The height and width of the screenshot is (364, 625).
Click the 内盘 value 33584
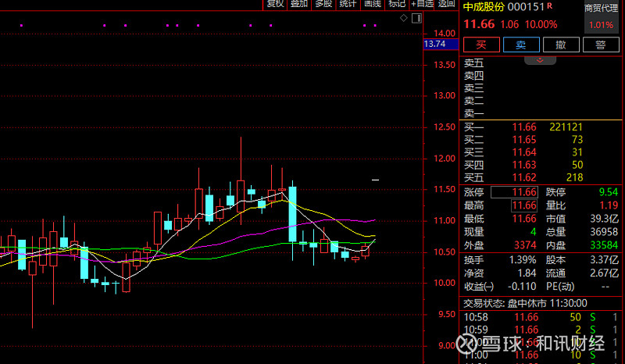click(x=604, y=245)
